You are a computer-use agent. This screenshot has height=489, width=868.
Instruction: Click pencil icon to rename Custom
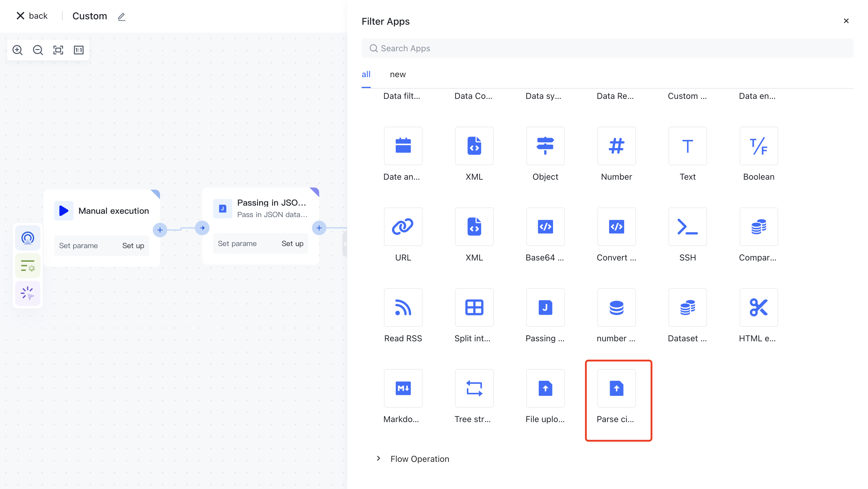click(x=122, y=17)
